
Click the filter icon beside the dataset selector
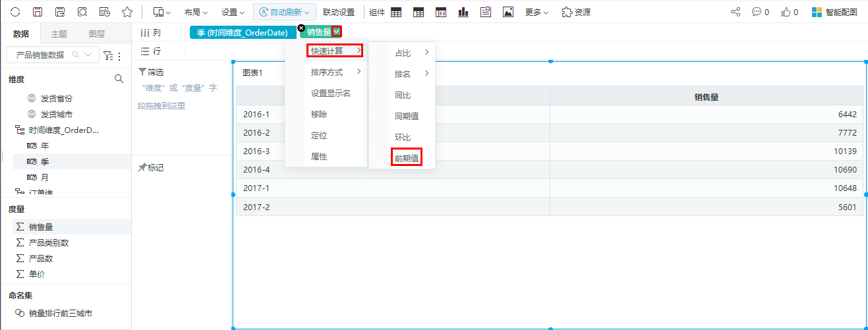tap(108, 55)
